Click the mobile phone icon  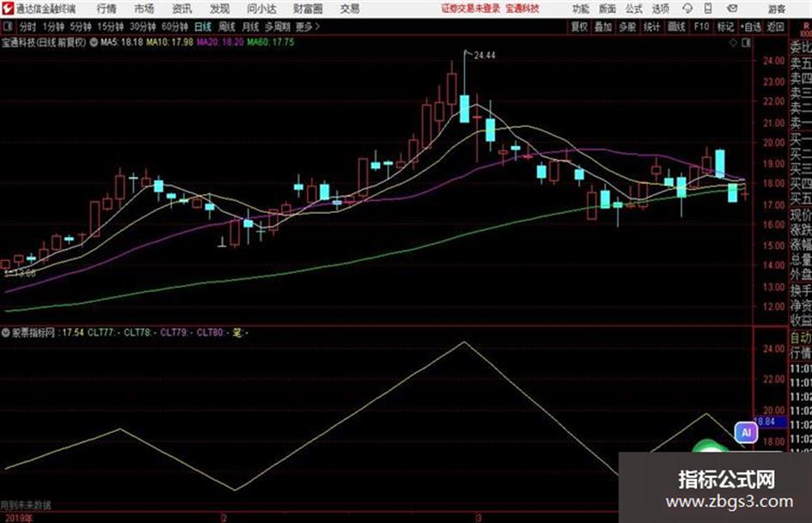(708, 9)
